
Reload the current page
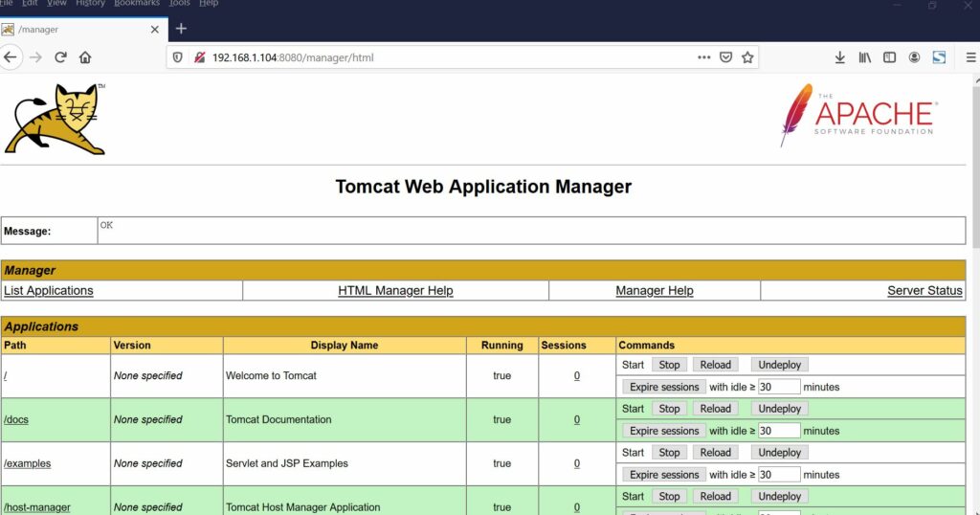60,57
